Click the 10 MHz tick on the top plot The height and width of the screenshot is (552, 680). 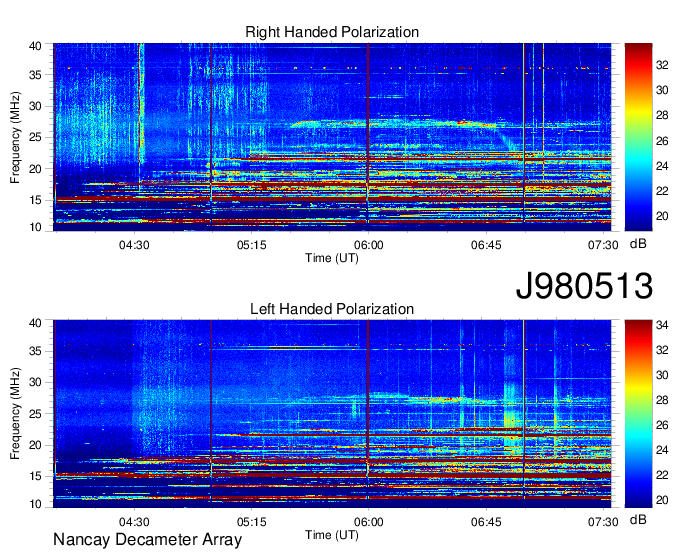pyautogui.click(x=35, y=227)
